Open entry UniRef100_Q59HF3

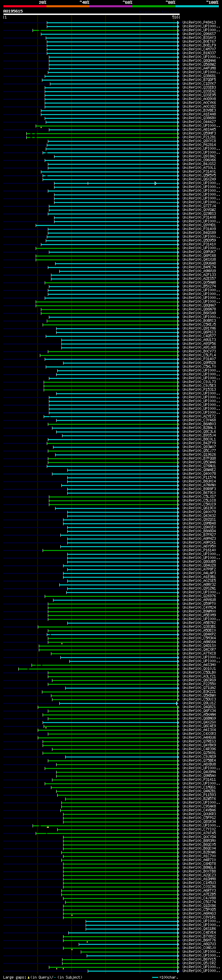click(199, 133)
